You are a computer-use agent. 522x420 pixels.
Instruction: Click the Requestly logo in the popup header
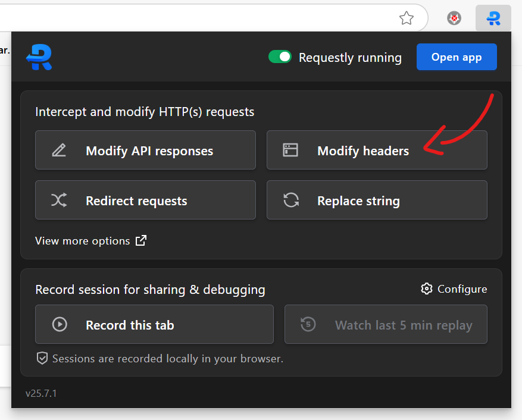click(38, 57)
